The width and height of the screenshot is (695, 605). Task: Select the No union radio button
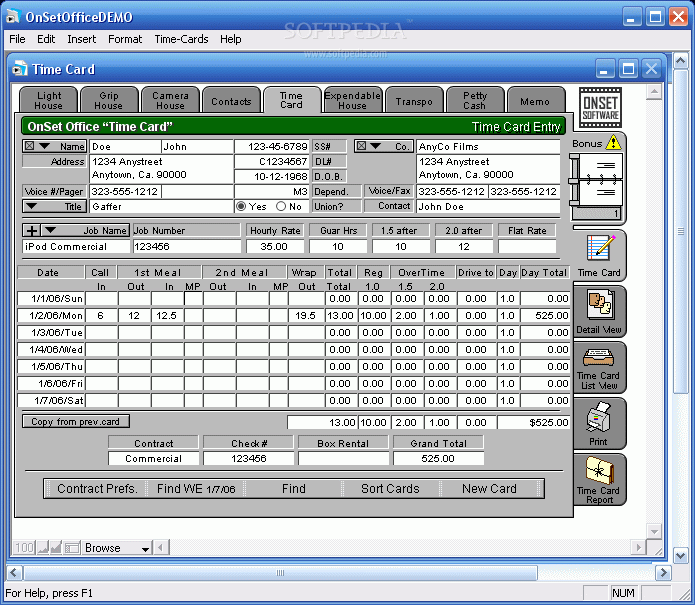pos(281,207)
